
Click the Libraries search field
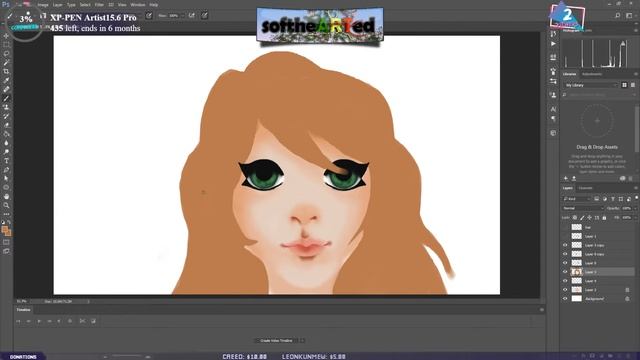pyautogui.click(x=598, y=95)
